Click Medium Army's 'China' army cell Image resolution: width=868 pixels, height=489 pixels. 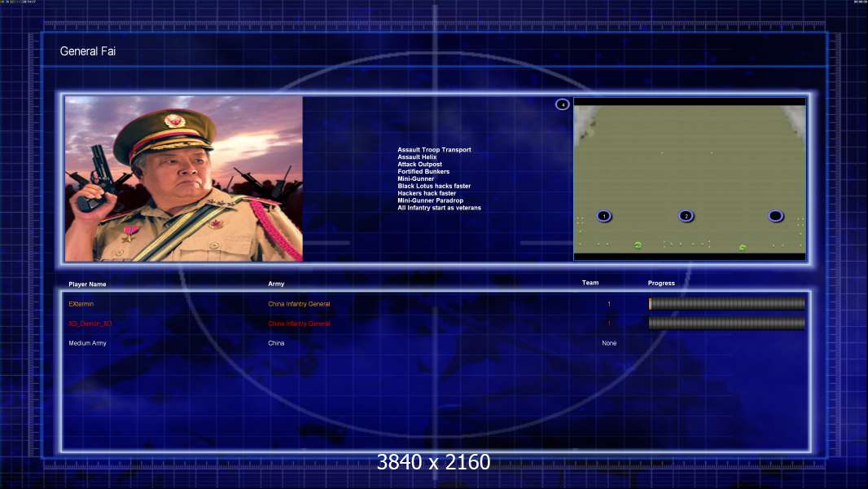276,343
